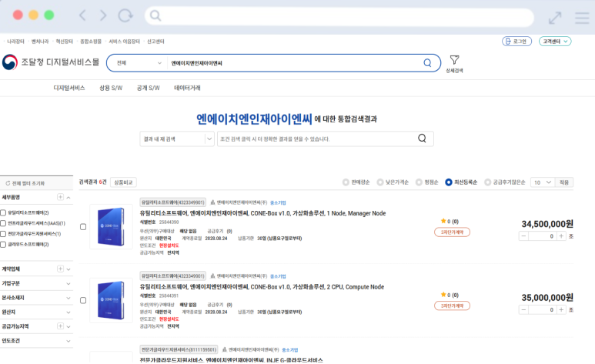Expand the 인도조건 filter section
Screen dimensions: 595x364
pos(69,341)
